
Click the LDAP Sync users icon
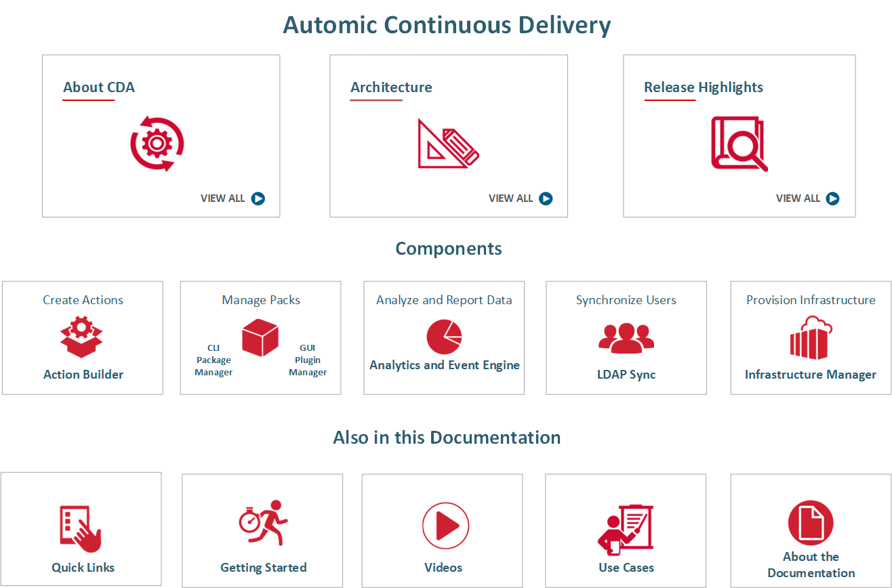626,338
